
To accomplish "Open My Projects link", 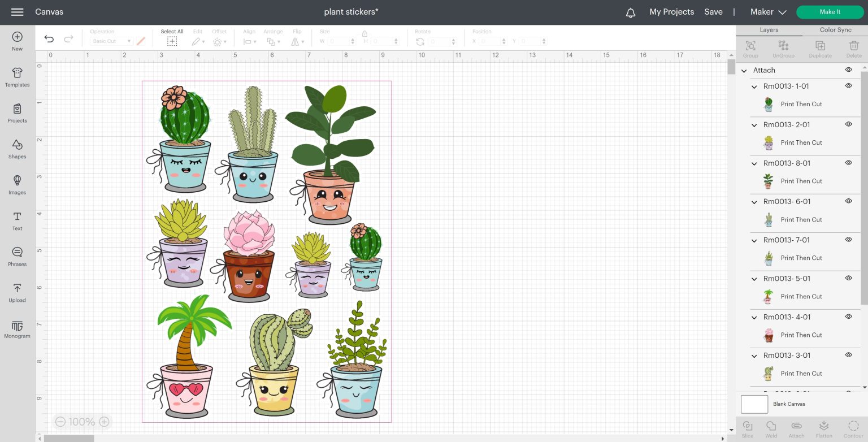I will (x=671, y=12).
